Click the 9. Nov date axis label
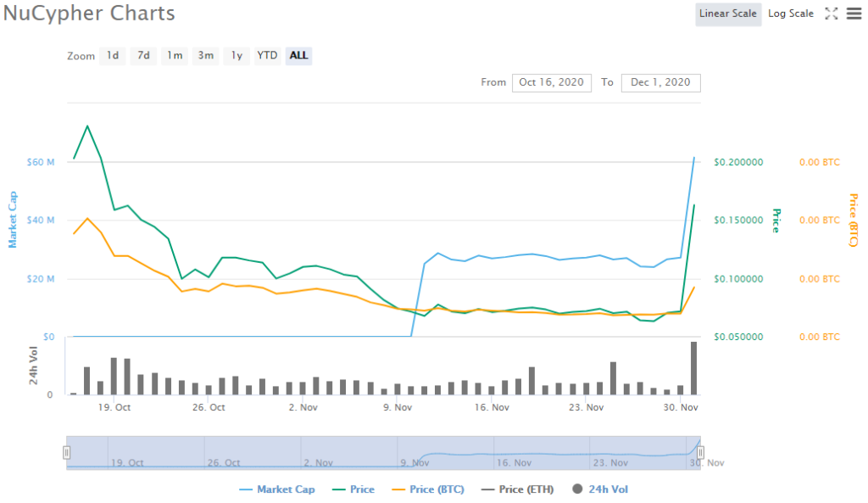868x503 pixels. pos(398,407)
